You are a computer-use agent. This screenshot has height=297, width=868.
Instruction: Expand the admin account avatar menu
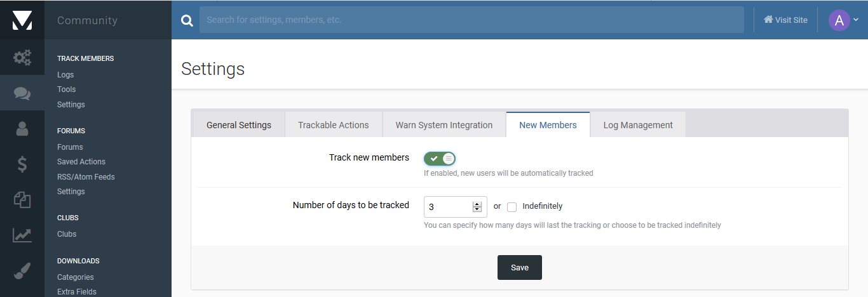[x=843, y=20]
